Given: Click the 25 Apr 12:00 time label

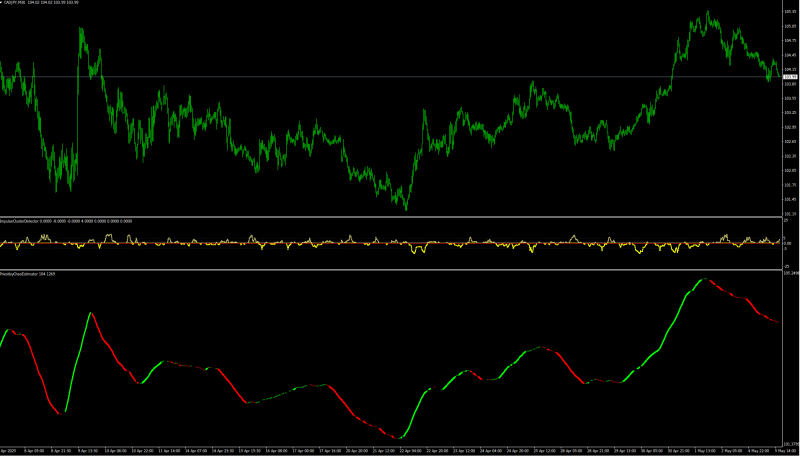Looking at the screenshot, I should (543, 451).
